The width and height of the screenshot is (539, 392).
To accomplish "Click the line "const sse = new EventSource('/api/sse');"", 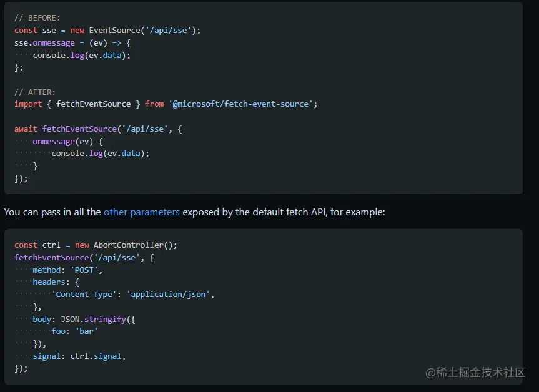I will click(x=107, y=31).
